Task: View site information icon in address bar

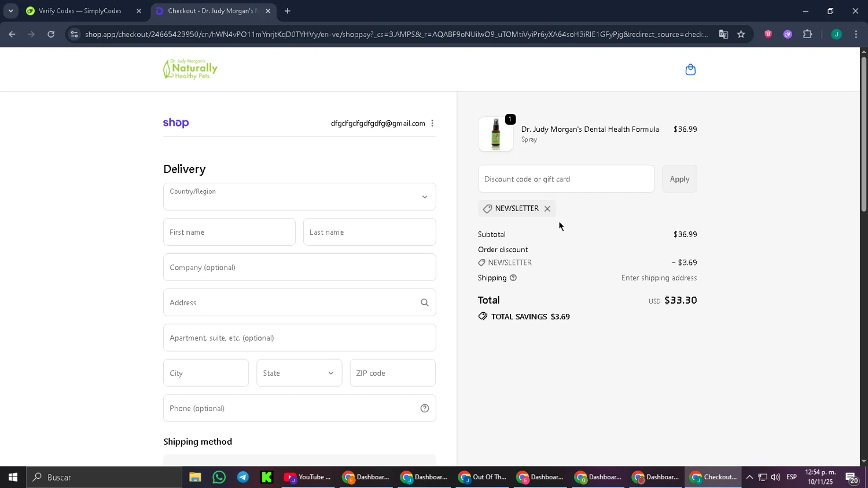Action: [x=73, y=34]
